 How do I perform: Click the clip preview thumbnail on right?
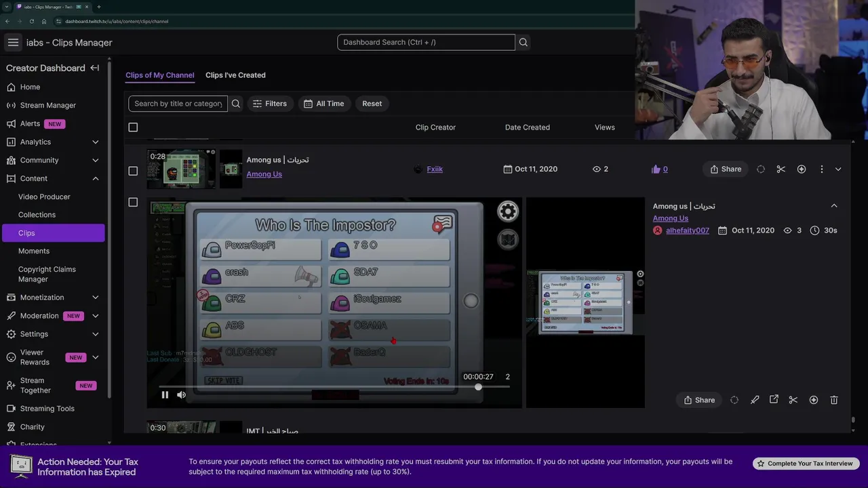click(x=585, y=303)
